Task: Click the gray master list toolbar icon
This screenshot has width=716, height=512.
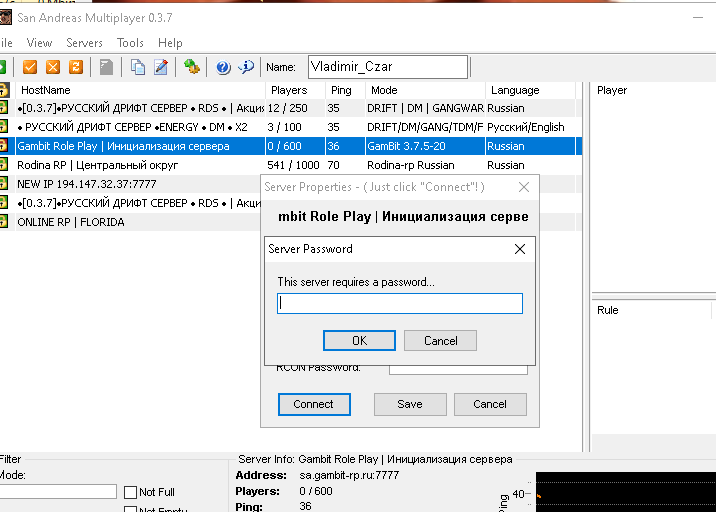Action: pos(106,67)
